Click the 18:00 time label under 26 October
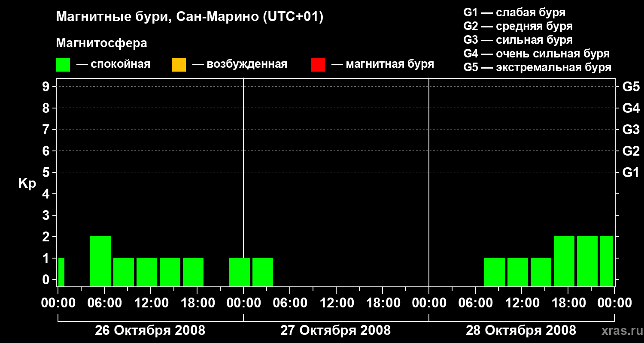The image size is (644, 343). (x=197, y=303)
